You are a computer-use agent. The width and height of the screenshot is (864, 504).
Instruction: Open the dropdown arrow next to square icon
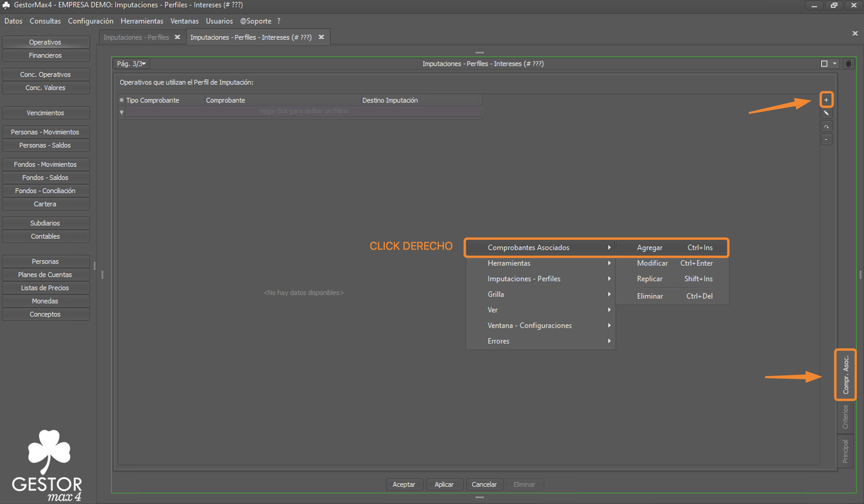click(835, 64)
